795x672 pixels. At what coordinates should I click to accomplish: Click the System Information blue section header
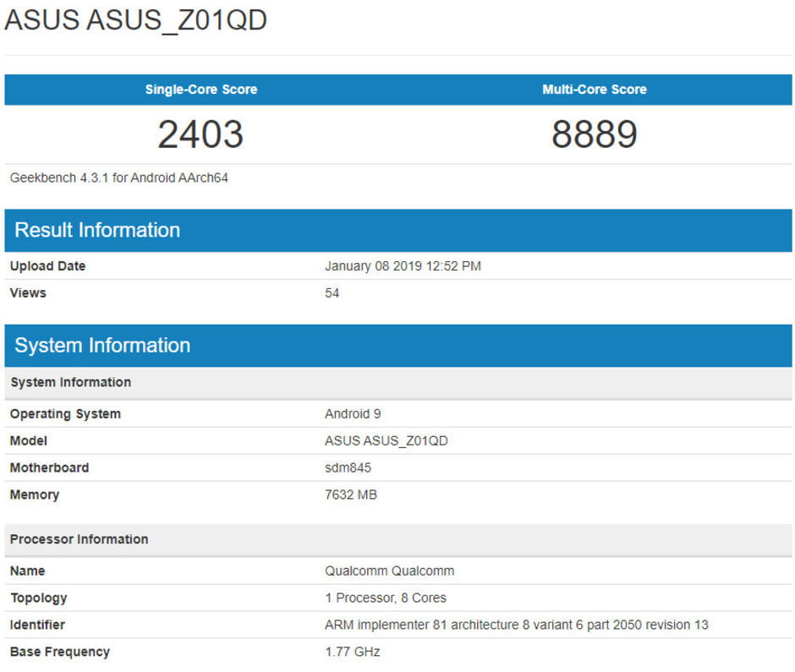pyautogui.click(x=101, y=345)
